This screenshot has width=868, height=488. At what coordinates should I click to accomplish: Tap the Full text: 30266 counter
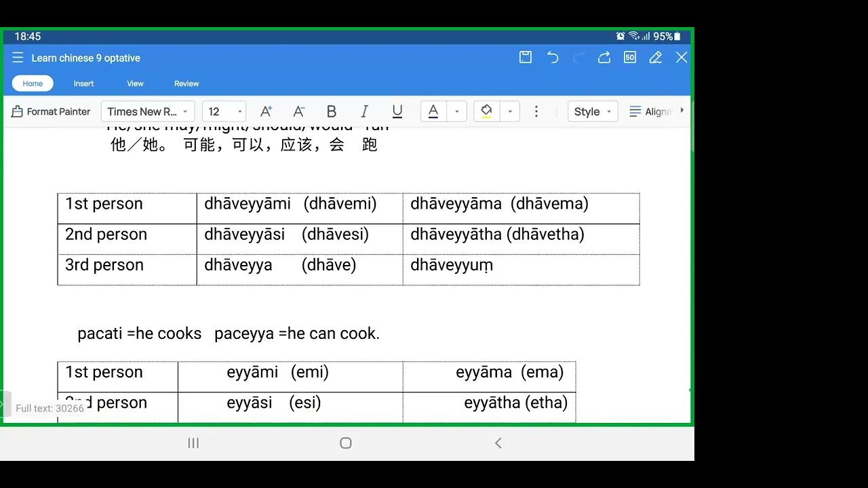coord(50,408)
